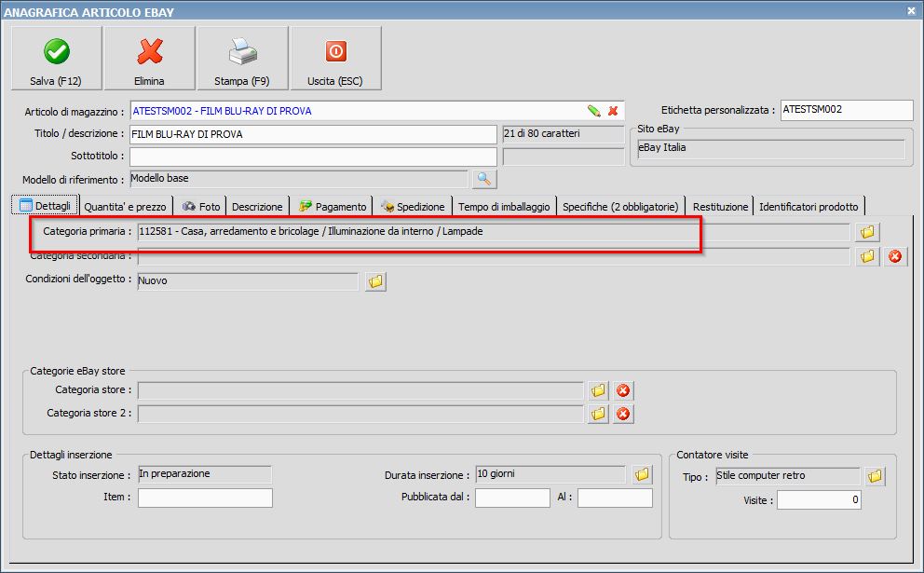Clear warehouse article with red X icon
924x573 pixels.
(613, 111)
